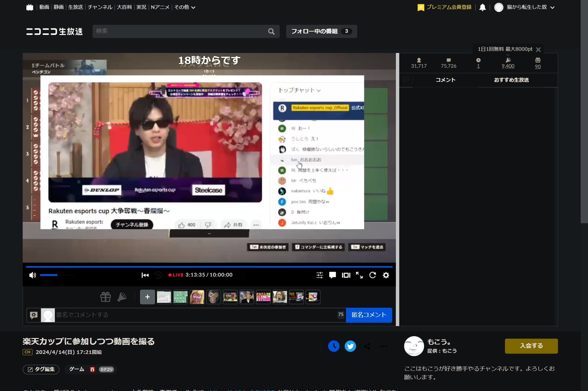Image resolution: width=588 pixels, height=391 pixels.
Task: Click the search magnifier icon
Action: click(x=271, y=31)
